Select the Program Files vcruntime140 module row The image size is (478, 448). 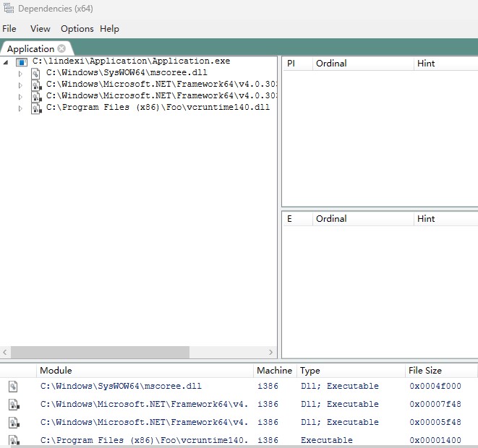[x=145, y=439]
